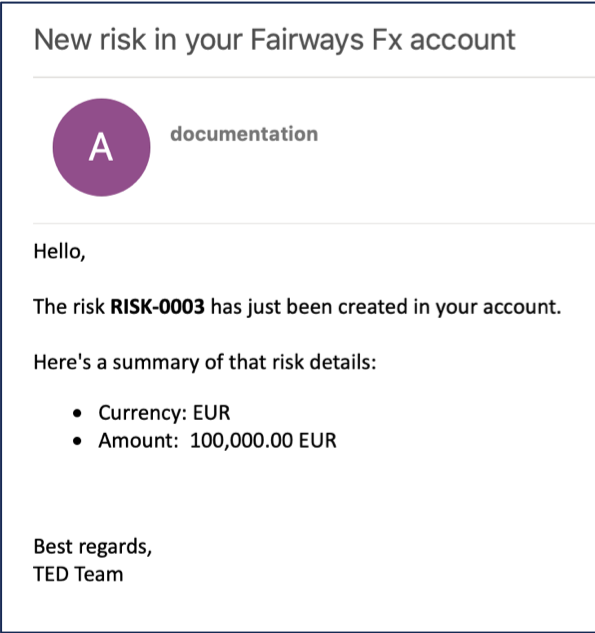Click the summary of that risk details sentence

pyautogui.click(x=205, y=362)
